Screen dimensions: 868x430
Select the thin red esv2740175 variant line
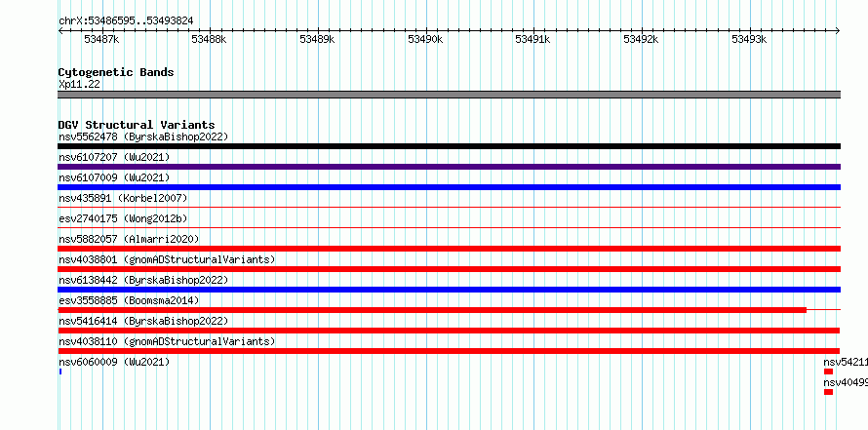(x=449, y=227)
